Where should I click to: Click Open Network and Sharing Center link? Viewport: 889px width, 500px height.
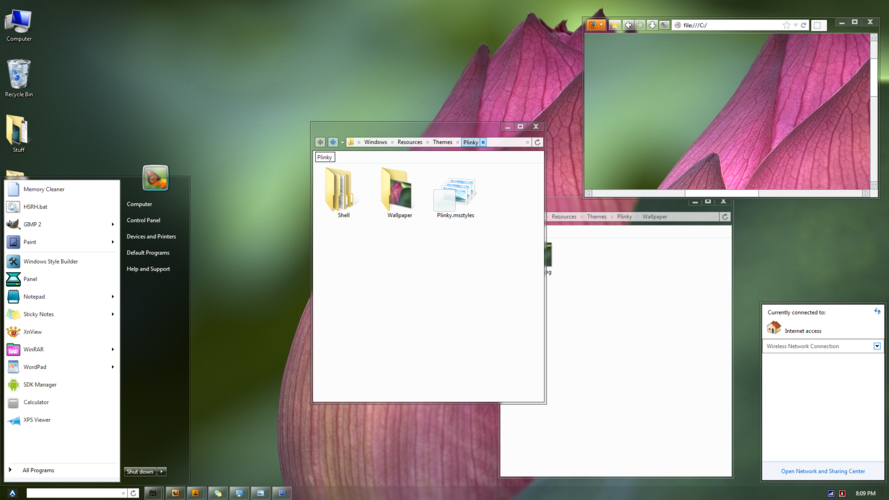click(823, 471)
